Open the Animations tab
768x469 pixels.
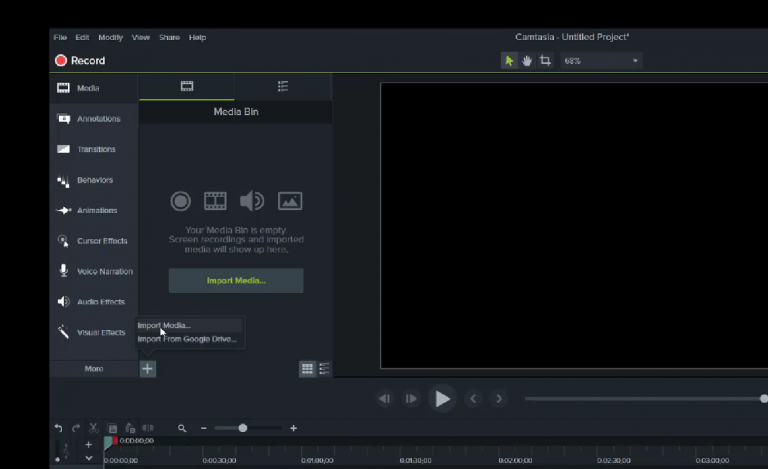tap(94, 210)
